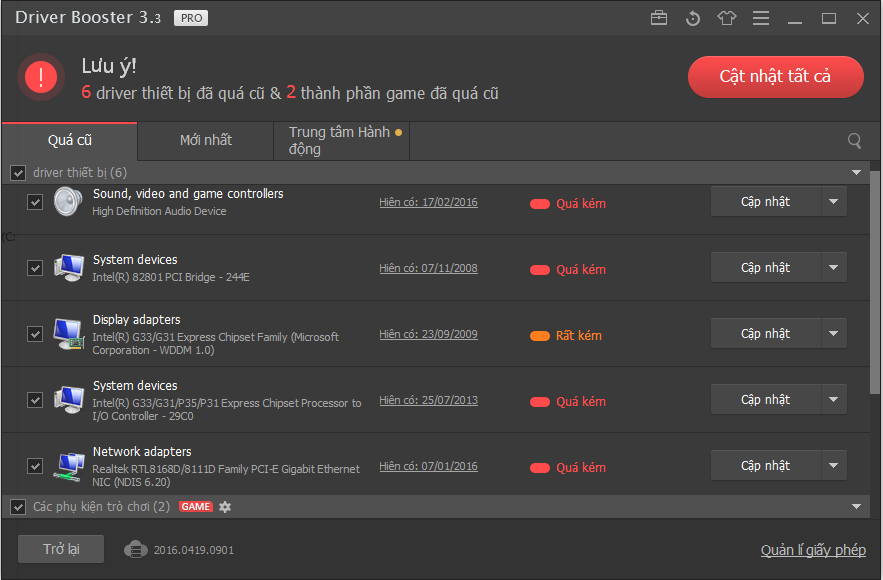Click 'Cập nhật' for Network adapters
Screen dimensions: 883x580
tap(765, 466)
